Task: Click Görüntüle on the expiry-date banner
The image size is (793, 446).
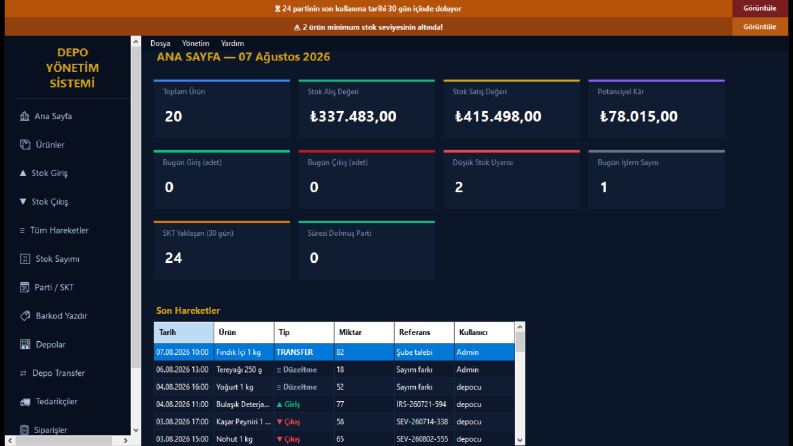Action: (760, 9)
